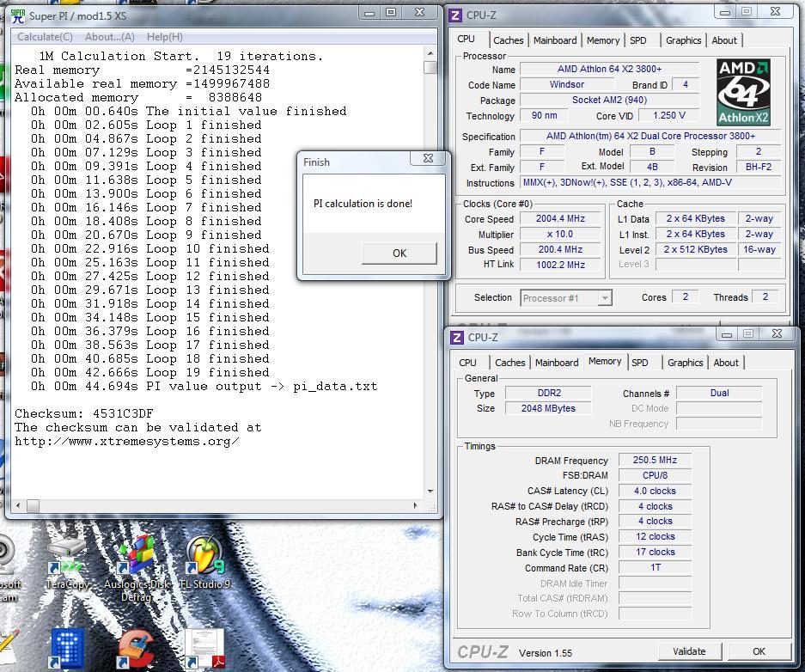Click the top CPU-Z window Z logo icon
This screenshot has height=672, width=805.
pos(455,15)
